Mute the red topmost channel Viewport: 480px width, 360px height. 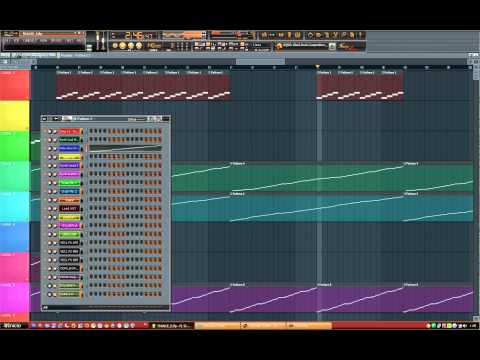[50, 131]
